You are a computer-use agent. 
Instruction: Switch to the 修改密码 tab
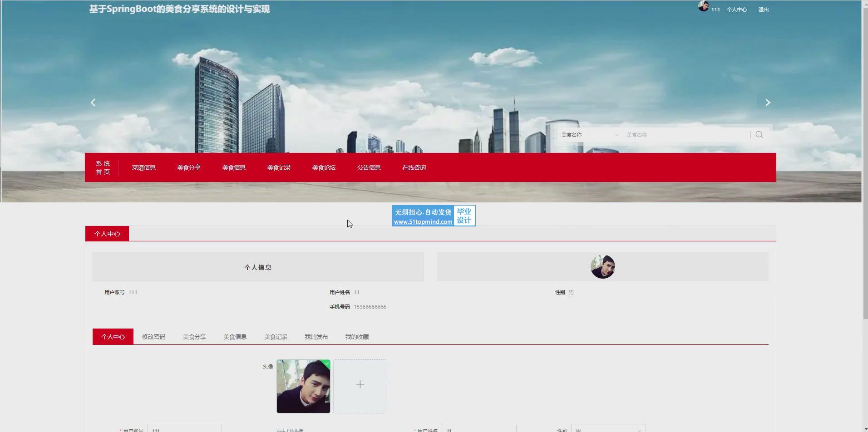(153, 337)
